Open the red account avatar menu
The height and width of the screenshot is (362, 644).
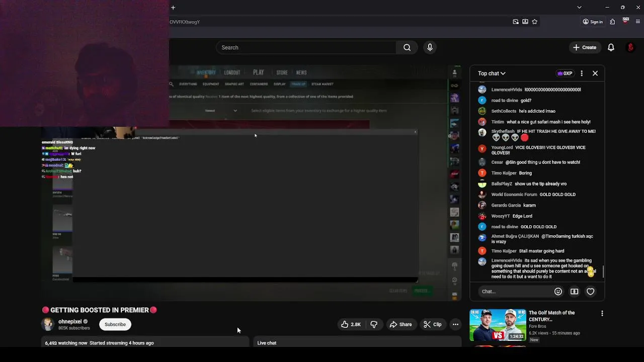pyautogui.click(x=630, y=47)
